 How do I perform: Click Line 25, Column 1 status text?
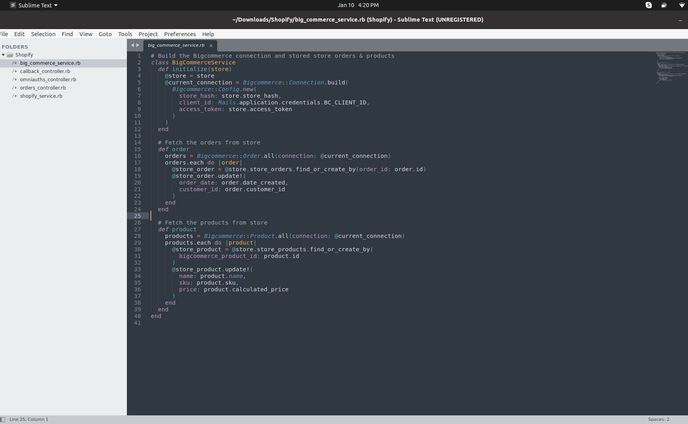pyautogui.click(x=29, y=419)
